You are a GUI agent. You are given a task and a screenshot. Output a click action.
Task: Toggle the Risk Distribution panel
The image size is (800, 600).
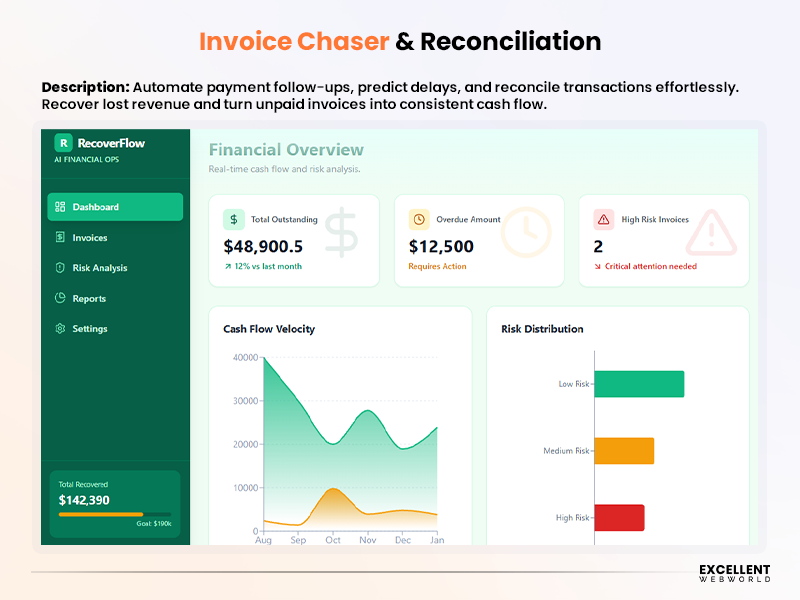point(542,329)
